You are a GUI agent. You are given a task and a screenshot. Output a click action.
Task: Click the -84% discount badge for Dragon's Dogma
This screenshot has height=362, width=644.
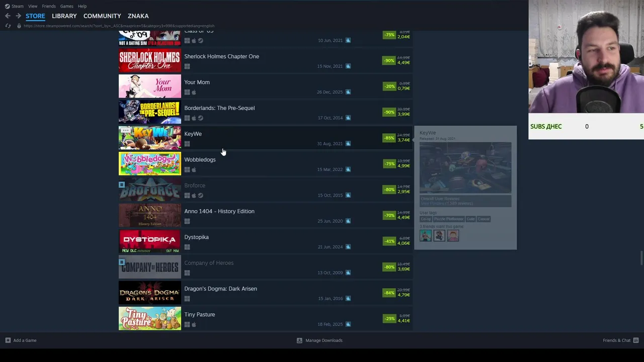[389, 293]
